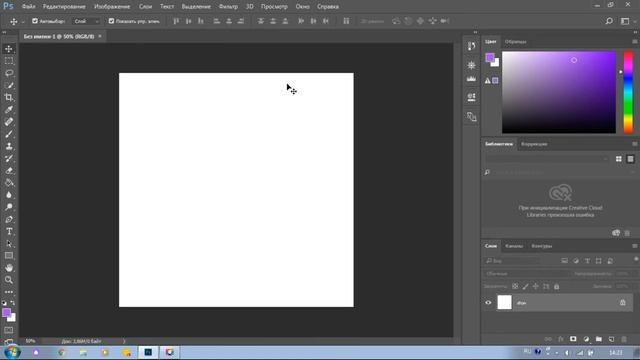Click the fx layer style button
This screenshot has height=360, width=640.
pos(560,339)
